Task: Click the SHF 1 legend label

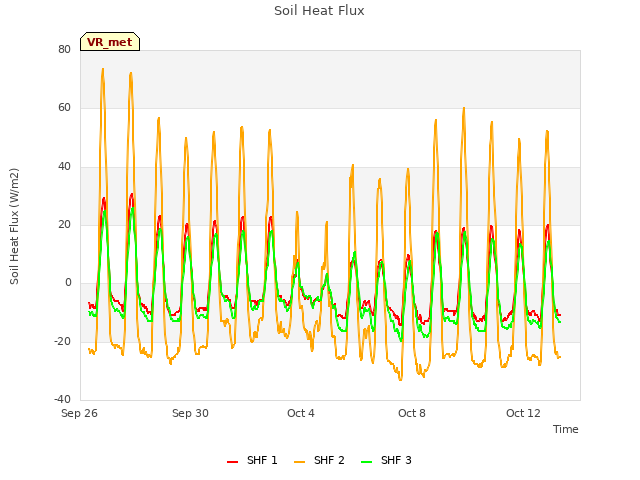Action: [x=262, y=460]
